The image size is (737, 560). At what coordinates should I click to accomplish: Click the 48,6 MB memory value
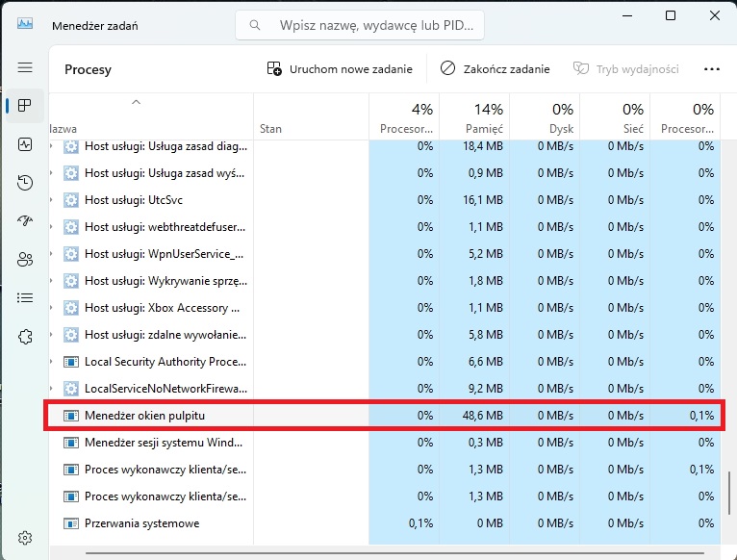click(x=482, y=416)
